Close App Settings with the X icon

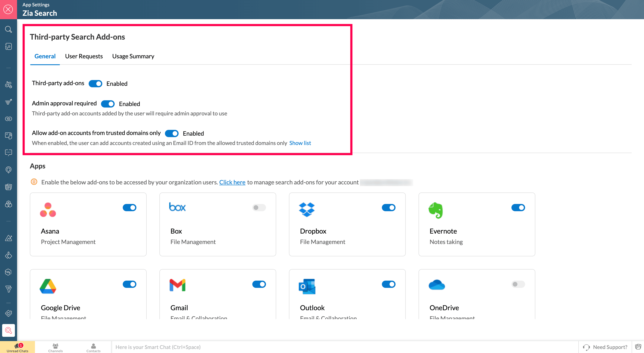coord(8,10)
